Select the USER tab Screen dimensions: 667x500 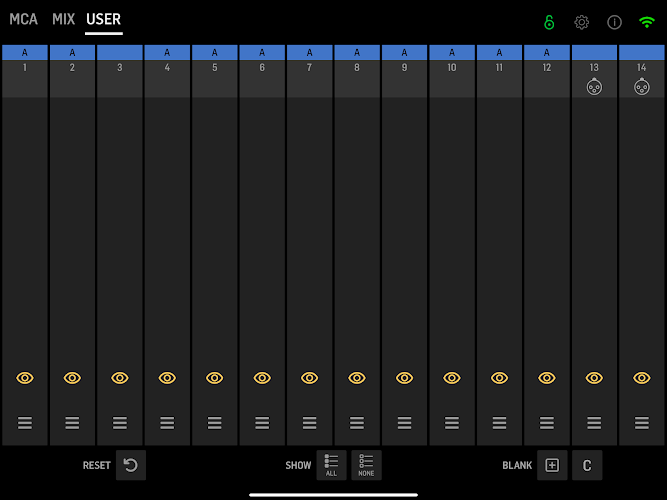pos(104,19)
